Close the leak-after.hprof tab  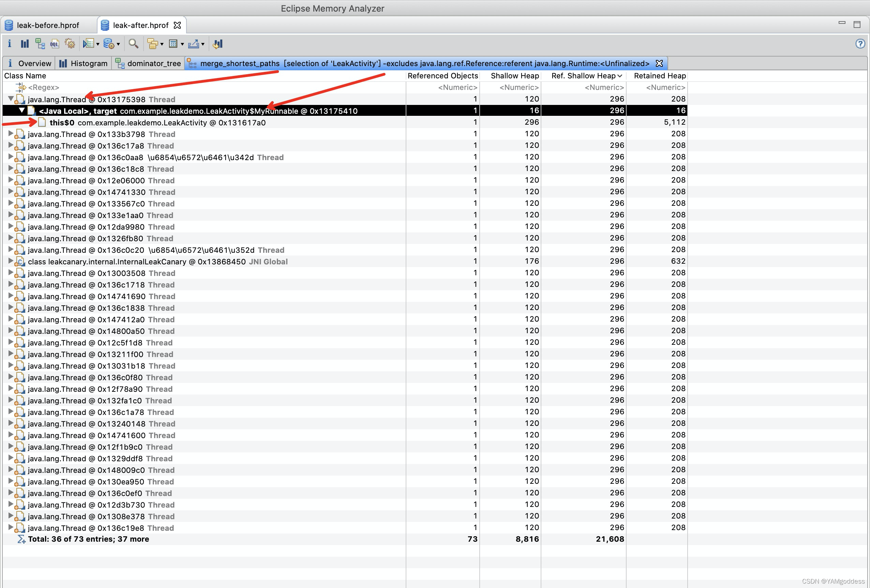coord(178,25)
